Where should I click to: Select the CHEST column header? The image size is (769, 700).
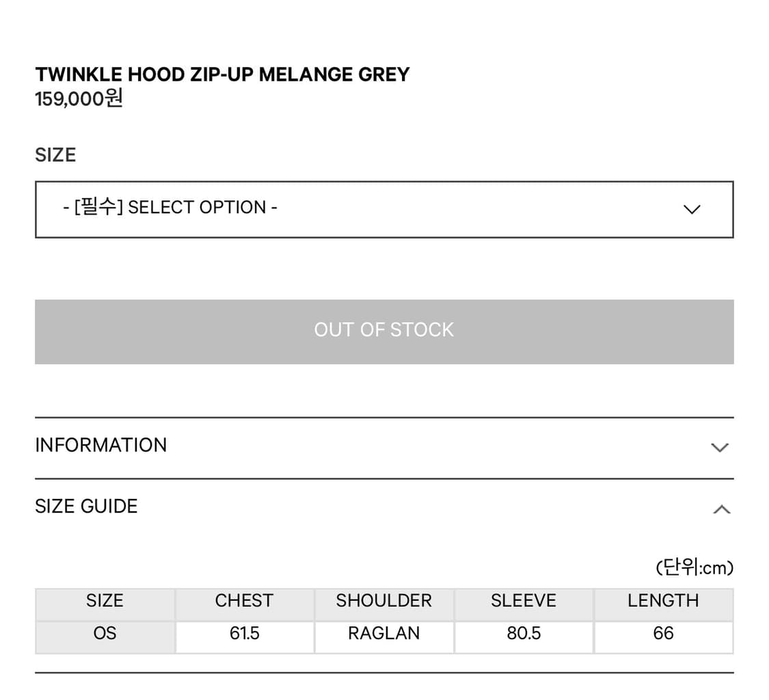pyautogui.click(x=244, y=601)
